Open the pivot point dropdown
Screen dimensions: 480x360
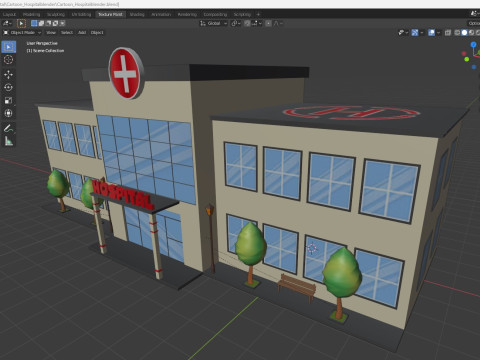point(236,23)
